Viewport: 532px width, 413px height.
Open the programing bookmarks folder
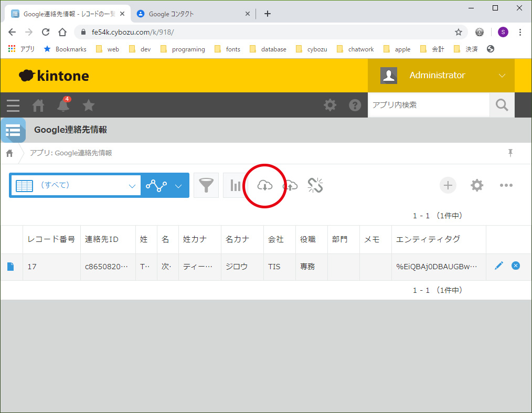(x=183, y=49)
